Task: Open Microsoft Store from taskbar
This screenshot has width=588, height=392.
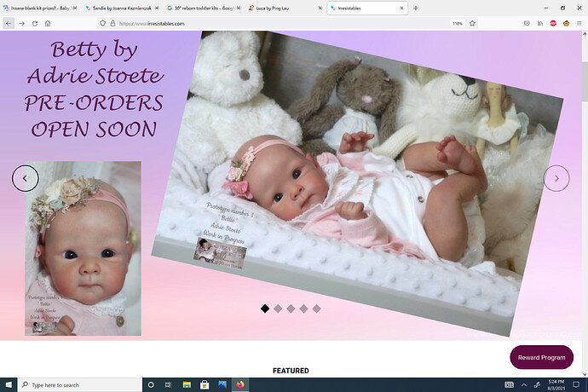Action: pos(205,385)
